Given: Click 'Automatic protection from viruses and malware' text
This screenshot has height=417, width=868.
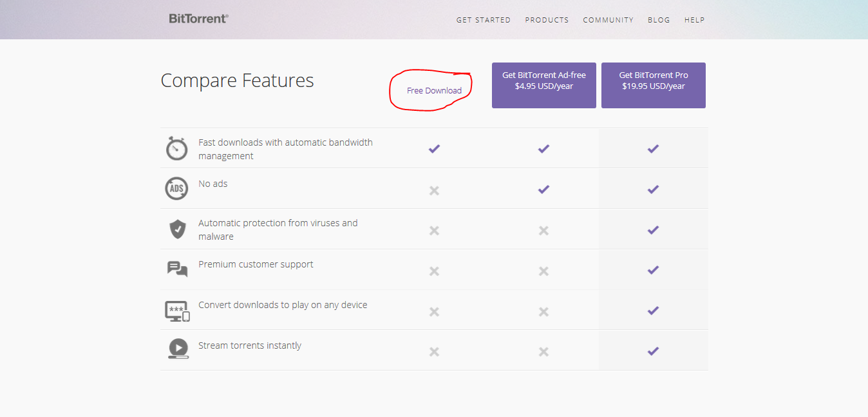Looking at the screenshot, I should 278,229.
